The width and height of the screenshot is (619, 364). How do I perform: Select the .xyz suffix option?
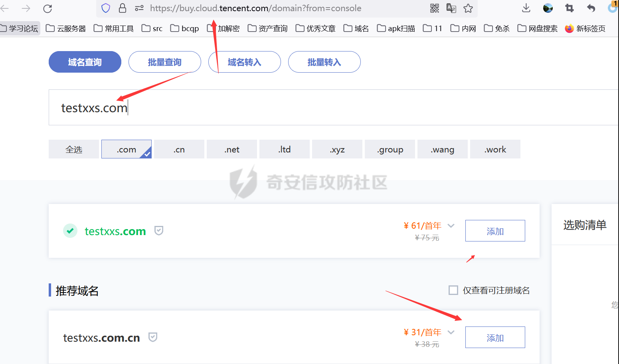click(337, 149)
